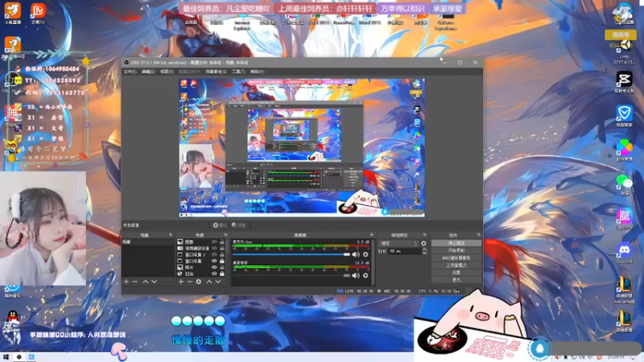Image resolution: width=644 pixels, height=362 pixels.
Task: Remove selected source with minus icon
Action: click(189, 282)
